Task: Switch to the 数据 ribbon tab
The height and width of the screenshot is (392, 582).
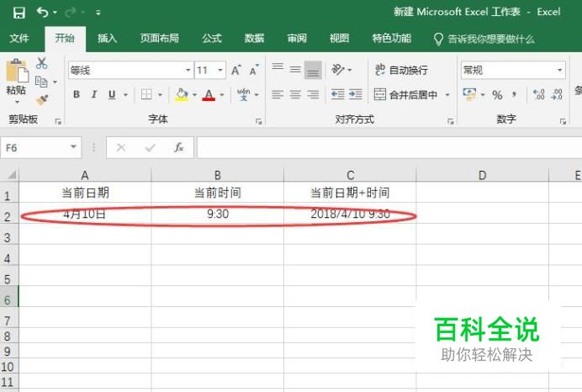Action: coord(254,38)
